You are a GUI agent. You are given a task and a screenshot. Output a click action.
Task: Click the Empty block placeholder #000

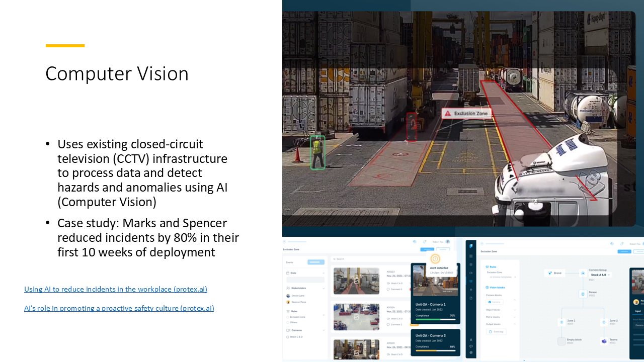click(x=561, y=341)
